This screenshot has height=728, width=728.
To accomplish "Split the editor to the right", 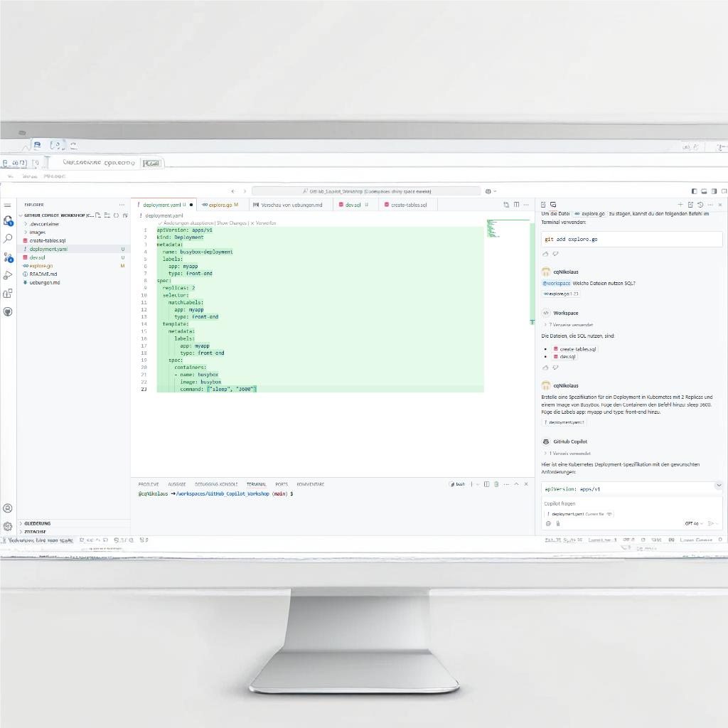I will (x=516, y=205).
